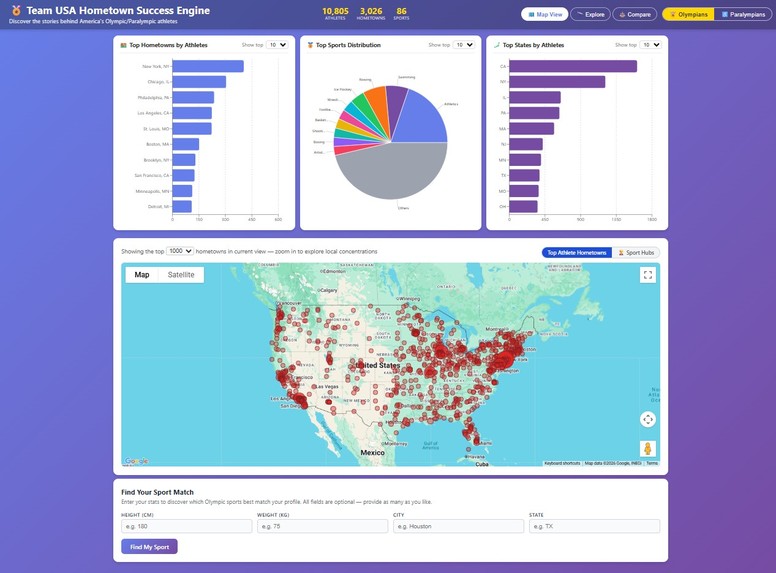
Task: Click the Find My Sport button
Action: [149, 547]
